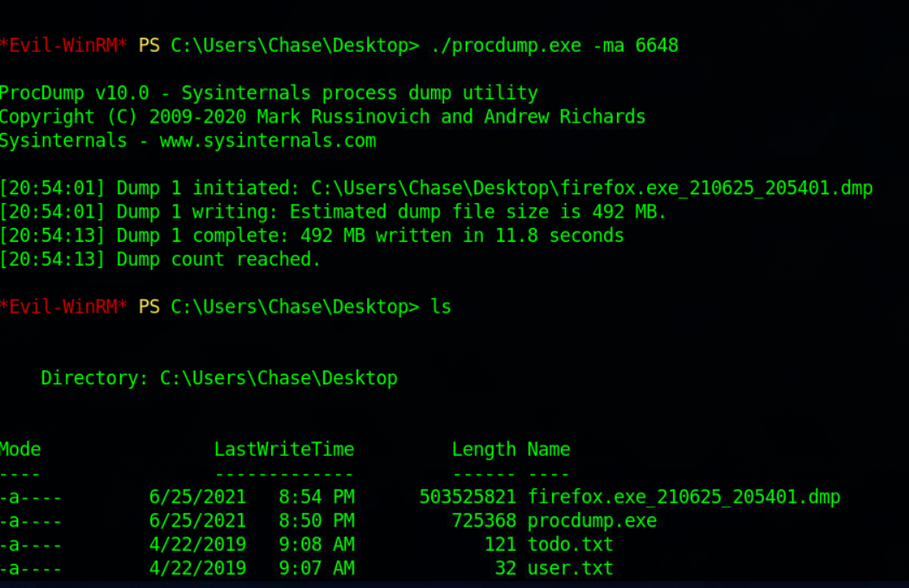
Task: Select the 'Dump 1 initiated' output line
Action: tap(436, 188)
